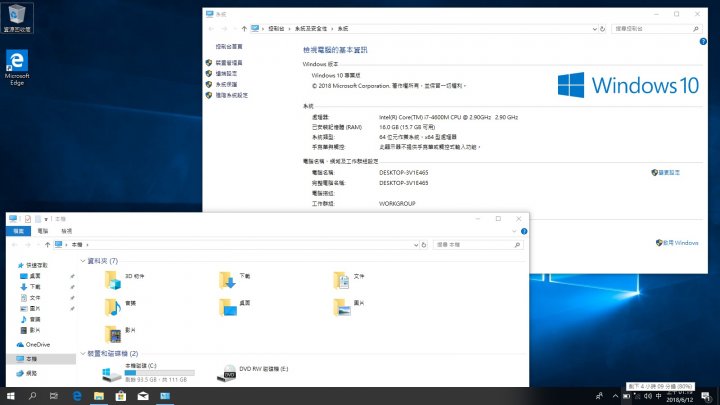Open 控制台首頁 link in System sidebar
This screenshot has width=720, height=405.
[x=229, y=46]
